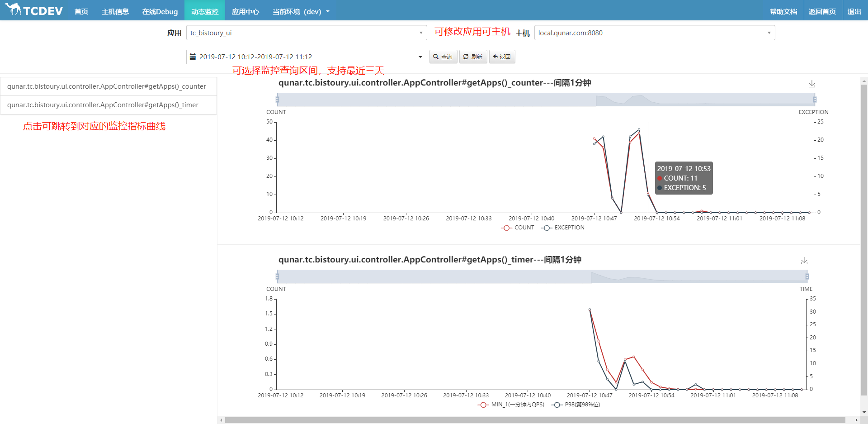Click right handle of counter chart zoom slider
Screen dimensions: 868x424
(x=815, y=100)
